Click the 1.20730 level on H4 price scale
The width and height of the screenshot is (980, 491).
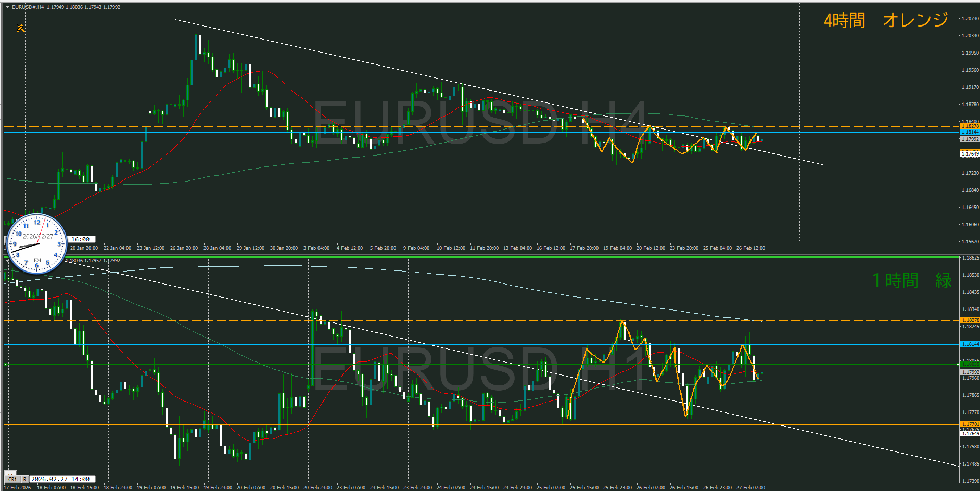tap(970, 19)
